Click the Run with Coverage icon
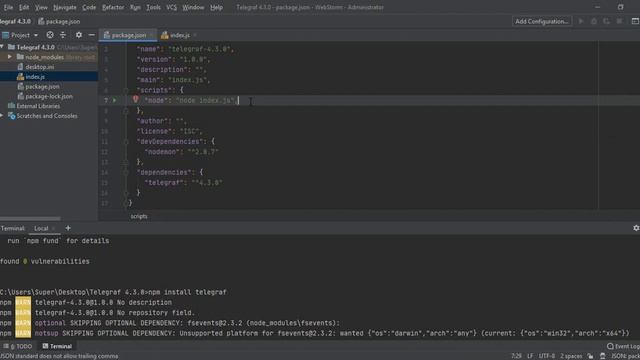The image size is (640, 360). pos(607,21)
